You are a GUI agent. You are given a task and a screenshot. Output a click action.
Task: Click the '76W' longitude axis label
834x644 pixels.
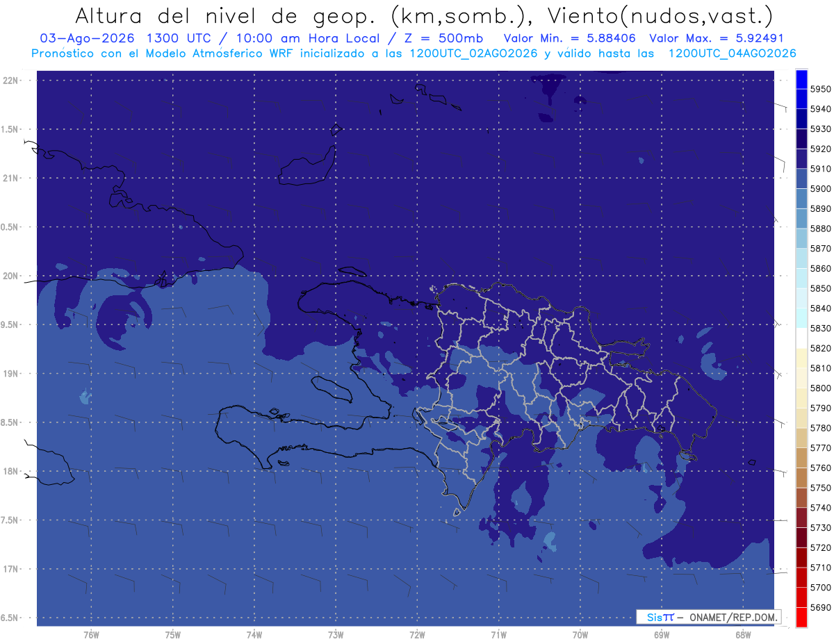(91, 635)
